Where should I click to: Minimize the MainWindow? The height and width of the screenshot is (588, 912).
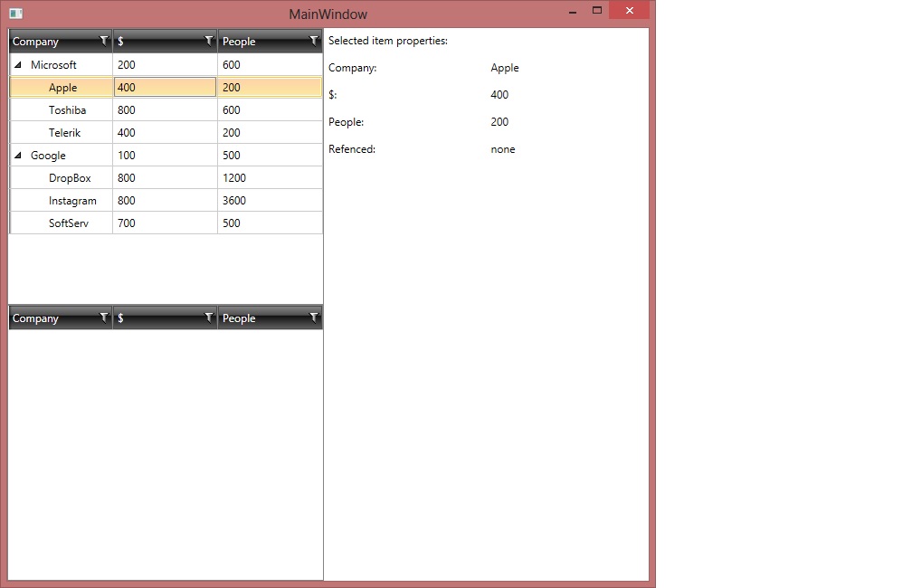(x=573, y=11)
